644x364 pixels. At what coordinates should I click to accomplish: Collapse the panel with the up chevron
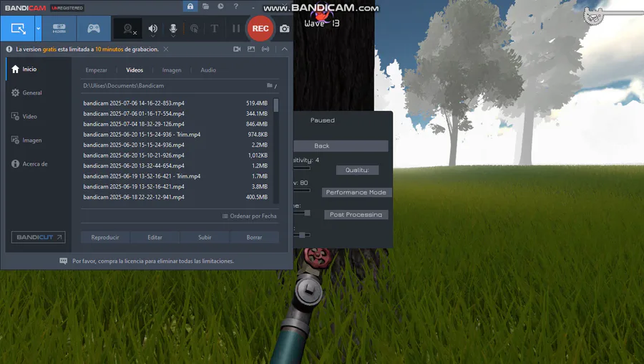285,49
